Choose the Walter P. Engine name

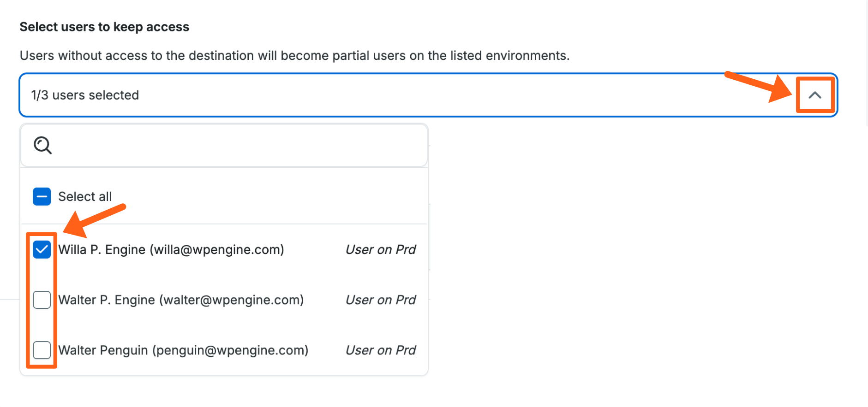coord(107,300)
